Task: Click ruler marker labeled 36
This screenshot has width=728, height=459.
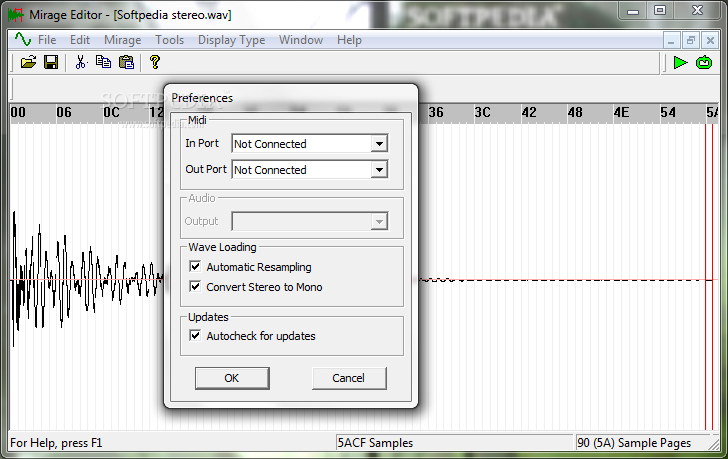Action: tap(436, 112)
